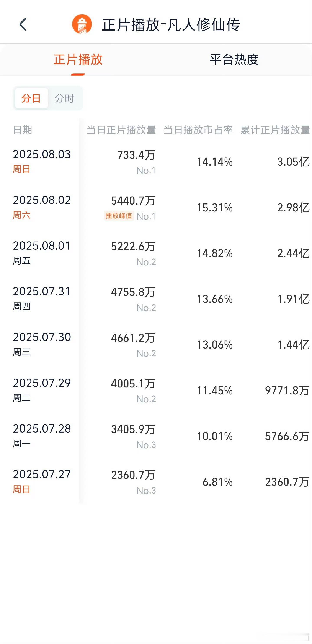The width and height of the screenshot is (312, 644).
Task: Tap the 当日播放市占率 column header
Action: 198,130
